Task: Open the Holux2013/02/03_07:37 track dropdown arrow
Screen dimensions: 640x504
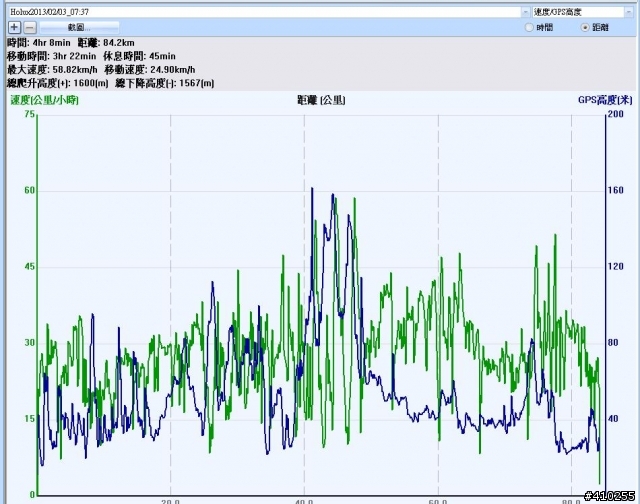Action: click(525, 12)
